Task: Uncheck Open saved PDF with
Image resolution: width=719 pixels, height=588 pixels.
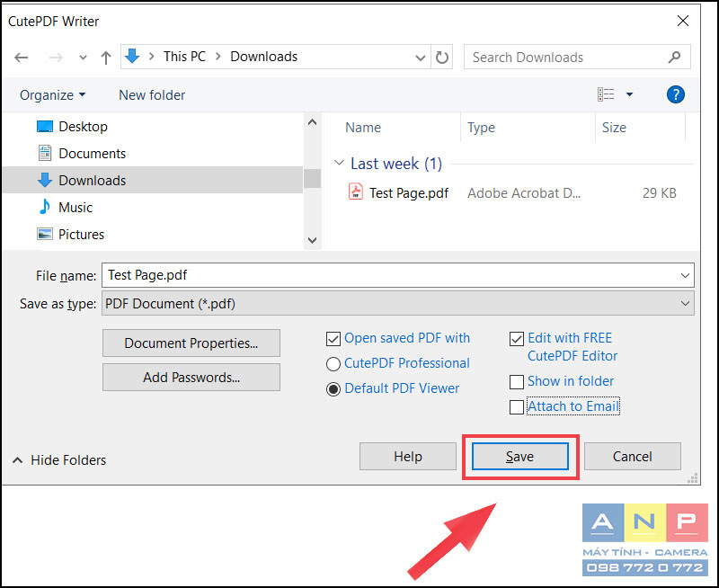Action: pyautogui.click(x=333, y=339)
